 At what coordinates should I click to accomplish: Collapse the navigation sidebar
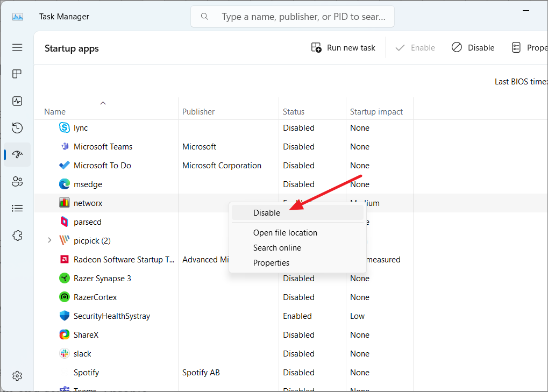(x=17, y=47)
